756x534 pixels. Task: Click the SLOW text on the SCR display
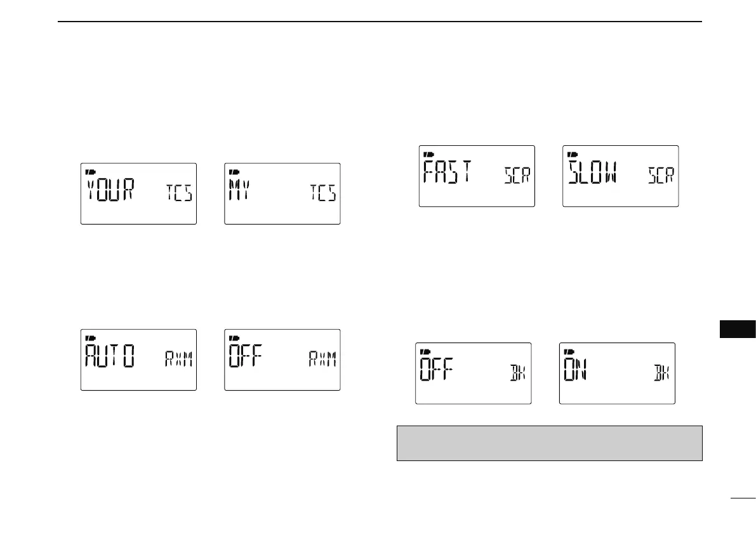pyautogui.click(x=593, y=172)
